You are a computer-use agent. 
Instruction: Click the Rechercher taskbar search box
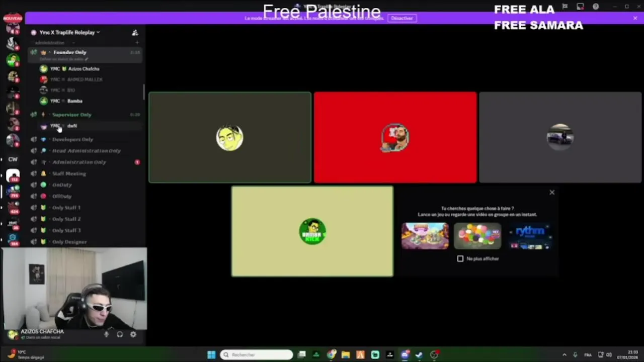257,355
